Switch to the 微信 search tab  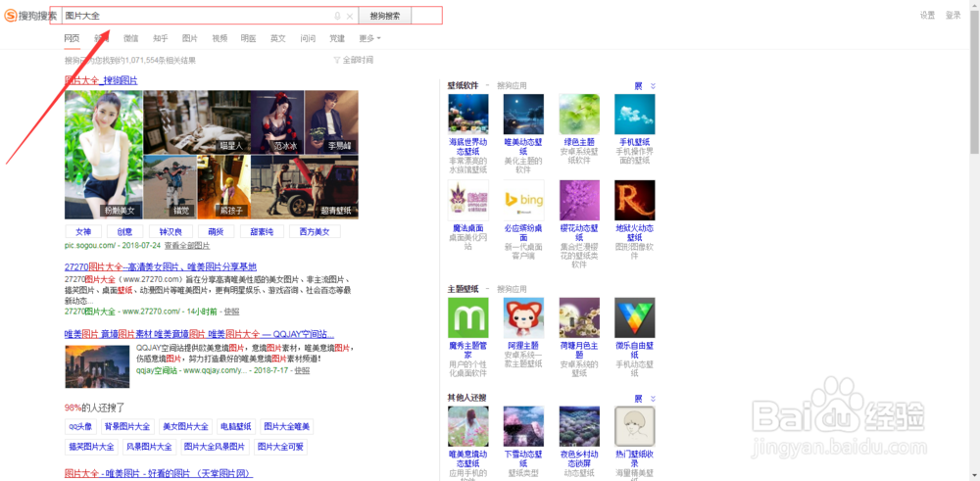(x=131, y=38)
